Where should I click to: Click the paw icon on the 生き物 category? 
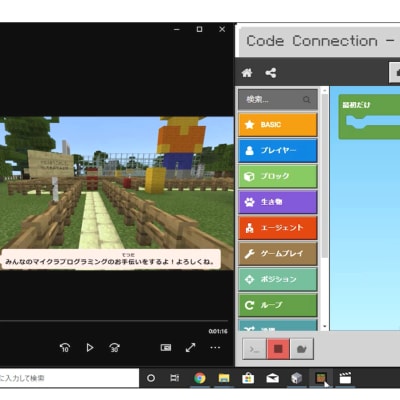(249, 202)
